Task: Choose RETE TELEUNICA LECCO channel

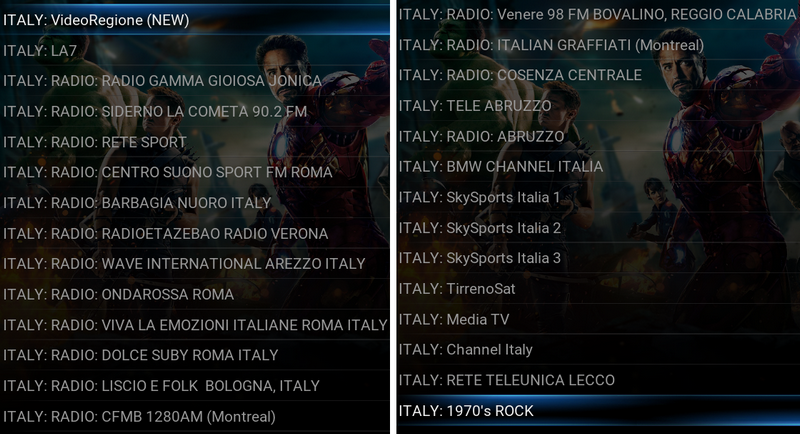Action: click(598, 380)
